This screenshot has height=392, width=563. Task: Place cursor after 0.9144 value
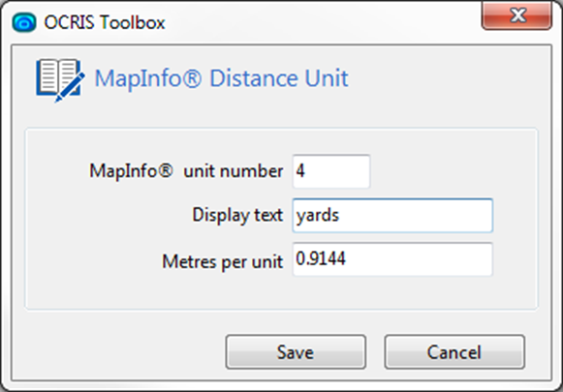pyautogui.click(x=347, y=258)
